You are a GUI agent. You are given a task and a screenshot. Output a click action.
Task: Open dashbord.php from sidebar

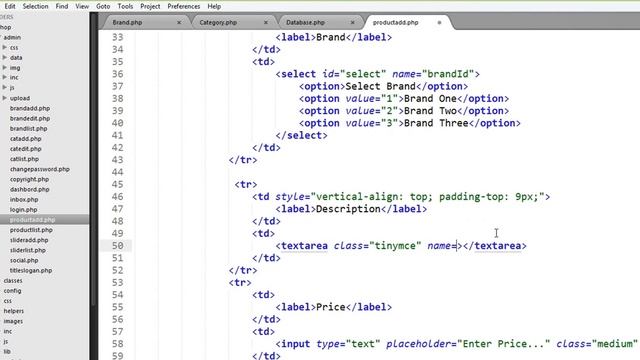point(29,189)
